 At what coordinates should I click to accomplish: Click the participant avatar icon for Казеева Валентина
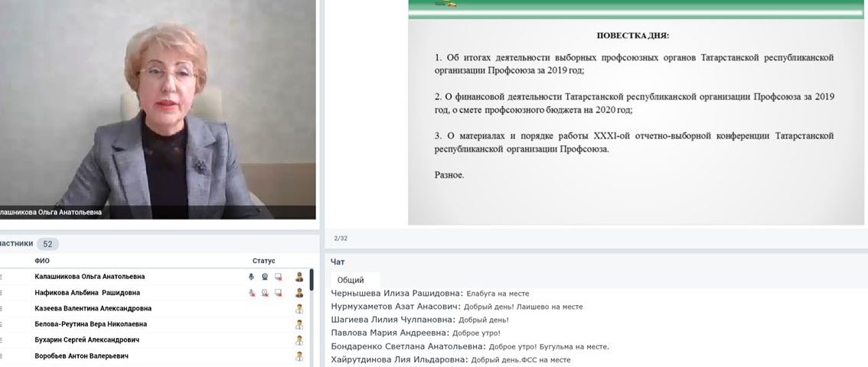coord(299,309)
